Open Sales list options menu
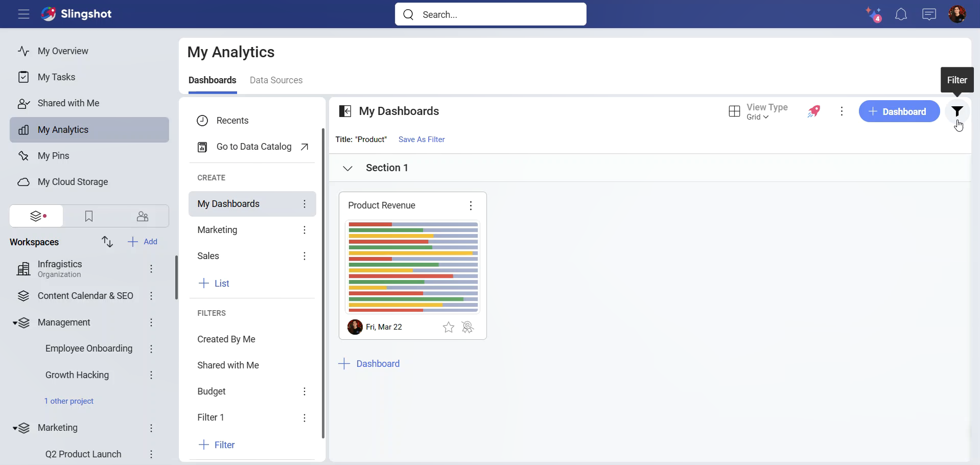 [305, 256]
